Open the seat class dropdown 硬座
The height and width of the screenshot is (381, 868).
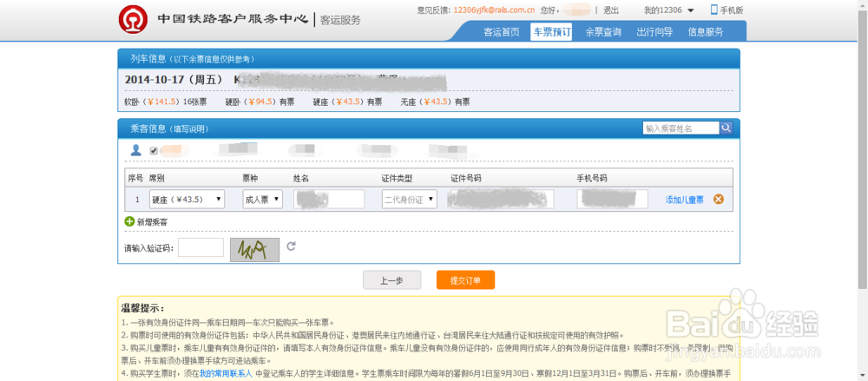coord(187,200)
